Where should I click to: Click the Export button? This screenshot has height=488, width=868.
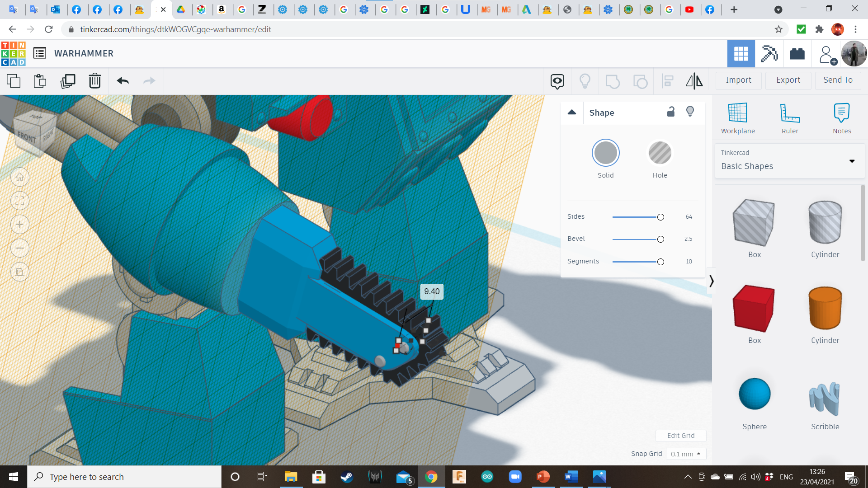(x=788, y=80)
